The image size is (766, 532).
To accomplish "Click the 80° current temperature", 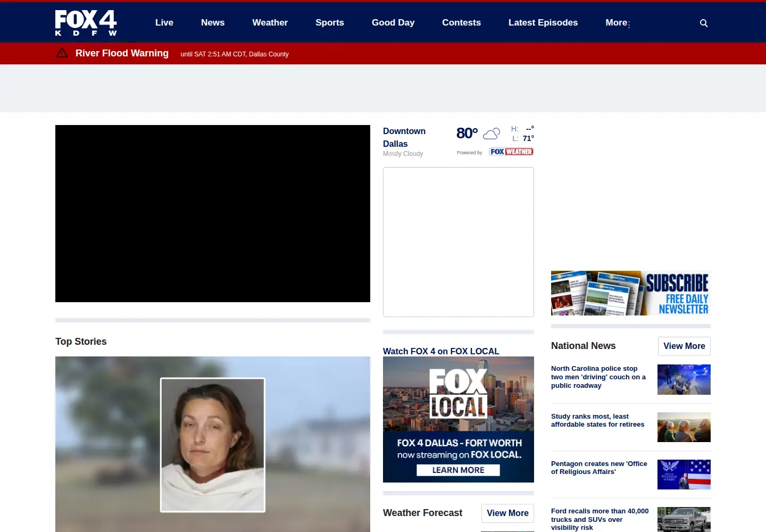I will click(467, 133).
